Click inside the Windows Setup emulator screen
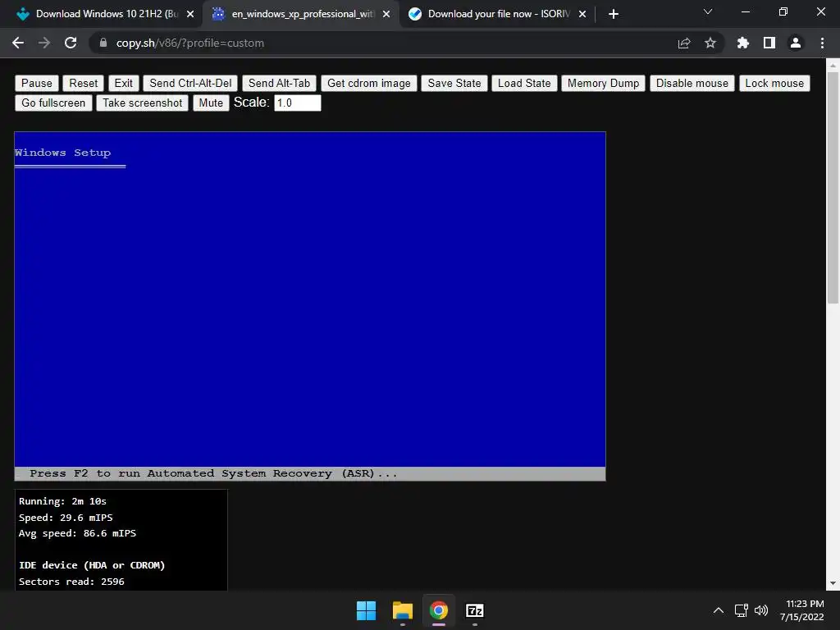Viewport: 840px width, 630px height. tap(310, 306)
